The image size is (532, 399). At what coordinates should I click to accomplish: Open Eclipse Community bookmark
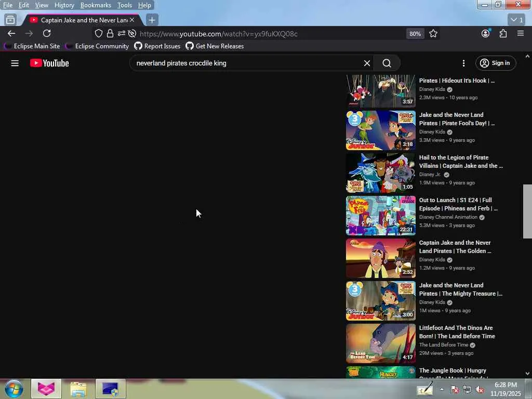click(98, 46)
